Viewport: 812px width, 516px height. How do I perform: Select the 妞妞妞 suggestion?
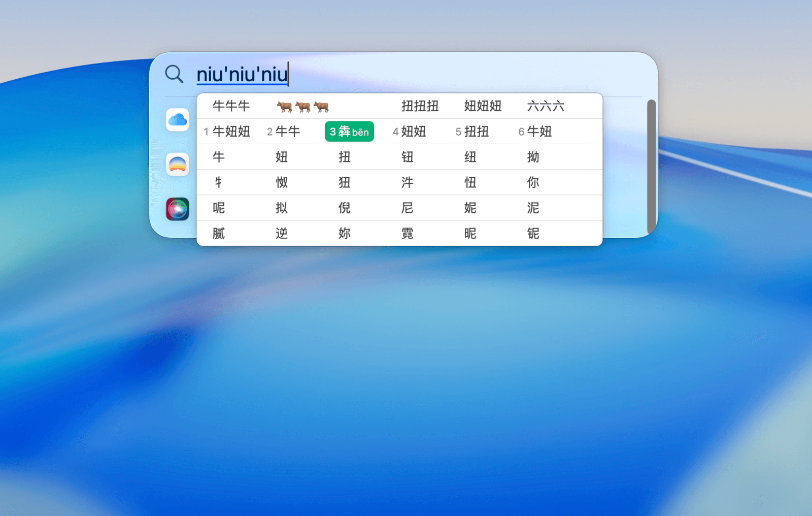point(483,106)
